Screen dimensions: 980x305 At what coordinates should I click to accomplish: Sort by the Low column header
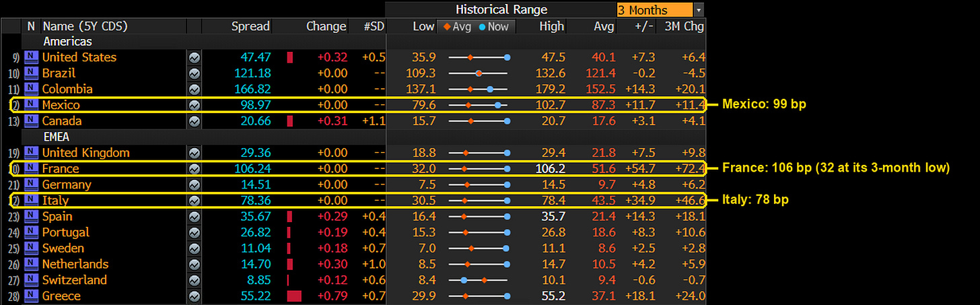423,26
